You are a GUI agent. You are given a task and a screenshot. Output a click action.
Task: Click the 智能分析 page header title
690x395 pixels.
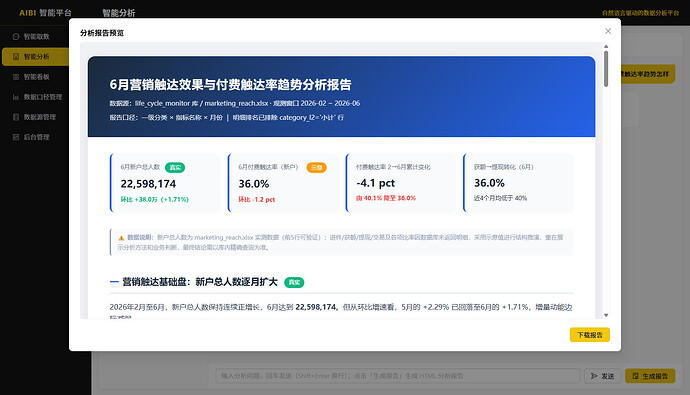[119, 13]
